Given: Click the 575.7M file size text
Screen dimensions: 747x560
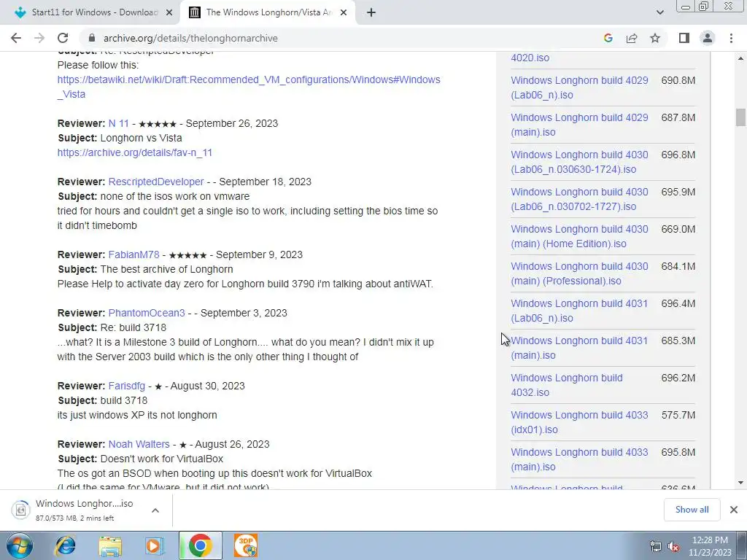Looking at the screenshot, I should [x=678, y=415].
